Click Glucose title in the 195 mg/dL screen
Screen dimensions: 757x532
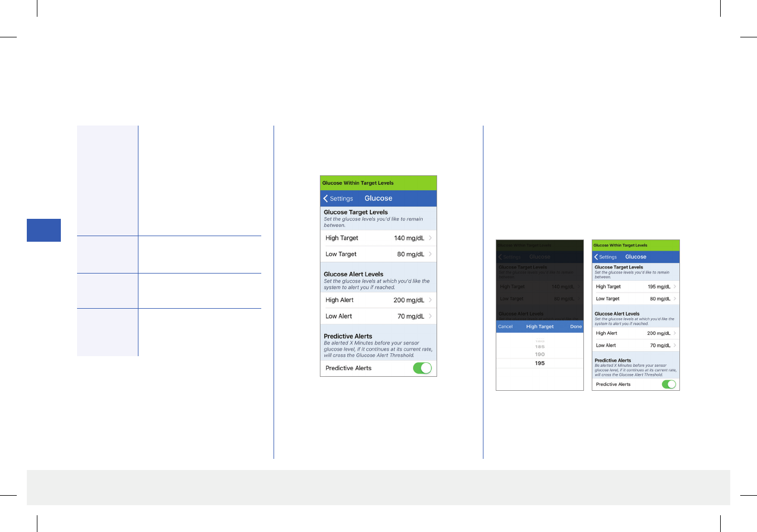click(636, 257)
